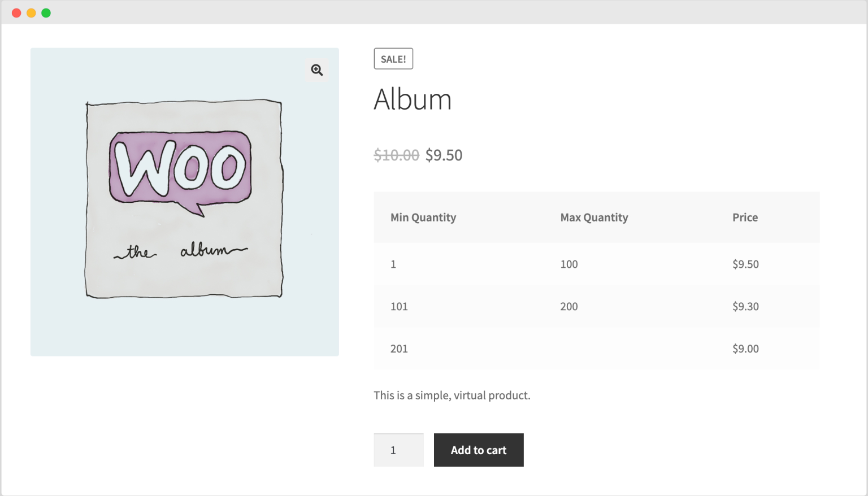Click the 100 max quantity cell
The image size is (868, 496).
click(x=569, y=264)
